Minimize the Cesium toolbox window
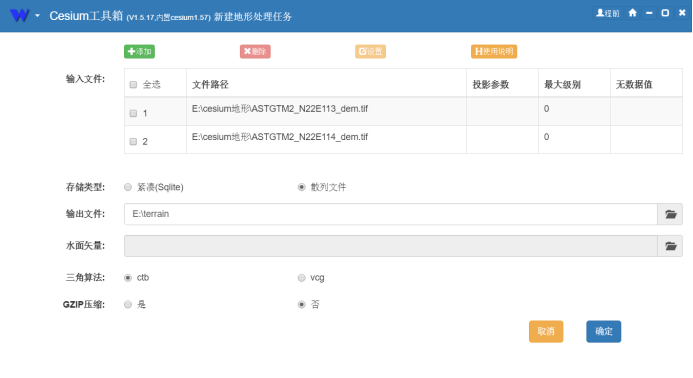 pos(649,13)
